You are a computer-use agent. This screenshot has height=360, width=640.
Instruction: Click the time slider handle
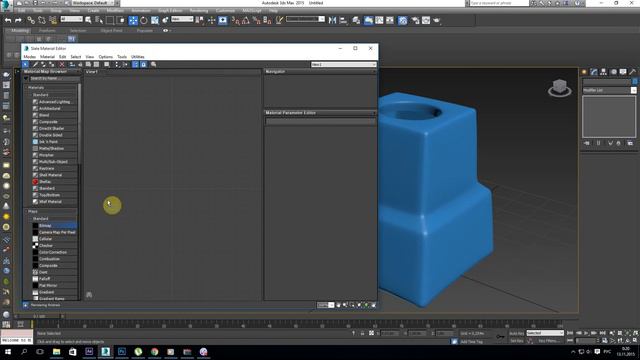[39, 316]
